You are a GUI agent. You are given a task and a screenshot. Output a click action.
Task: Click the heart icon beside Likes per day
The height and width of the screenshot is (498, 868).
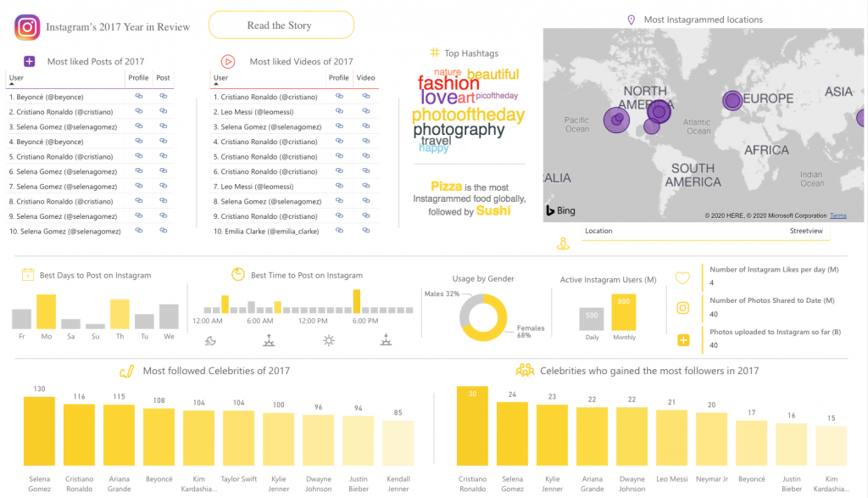pos(682,278)
